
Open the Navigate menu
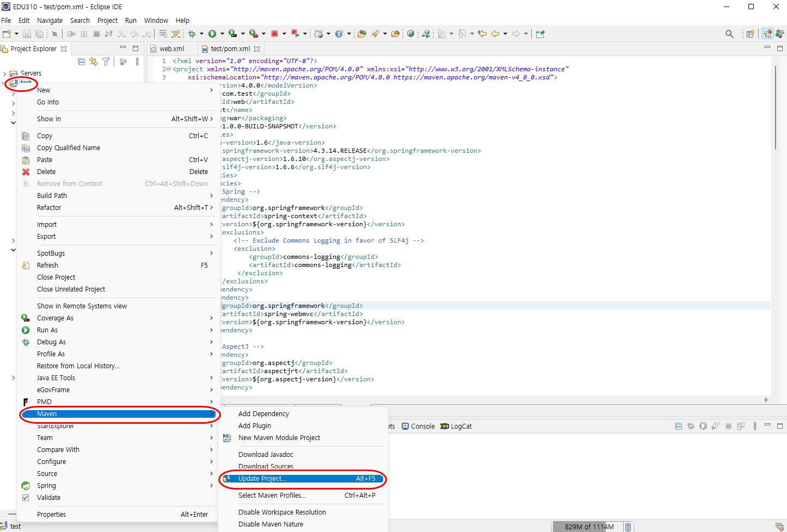click(50, 20)
